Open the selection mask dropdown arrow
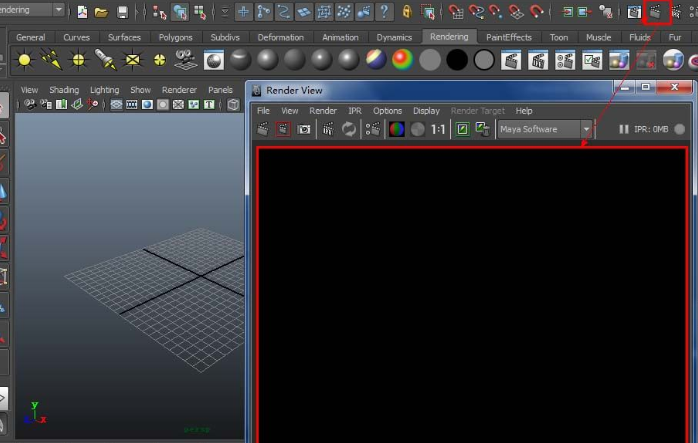Image resolution: width=698 pixels, height=443 pixels. click(225, 12)
